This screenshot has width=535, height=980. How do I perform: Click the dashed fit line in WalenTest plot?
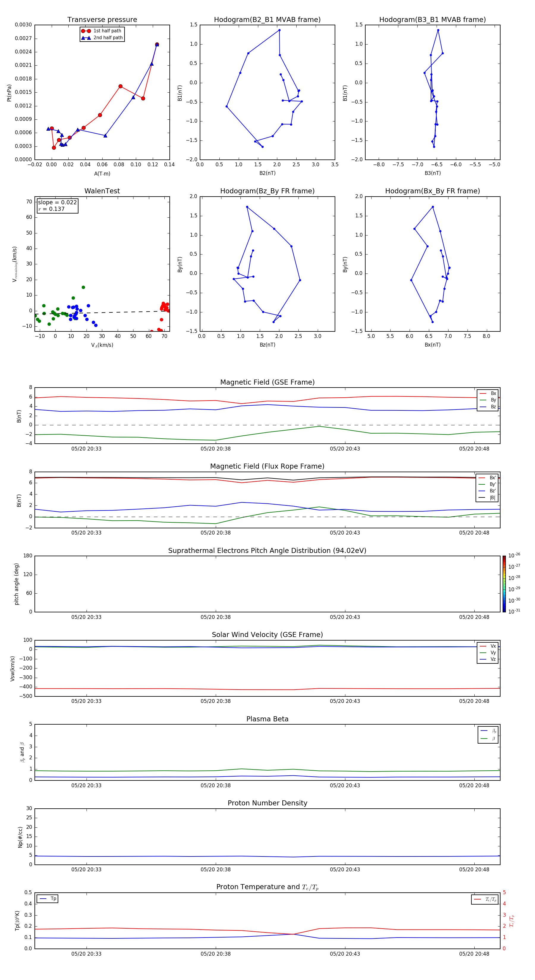pos(102,313)
